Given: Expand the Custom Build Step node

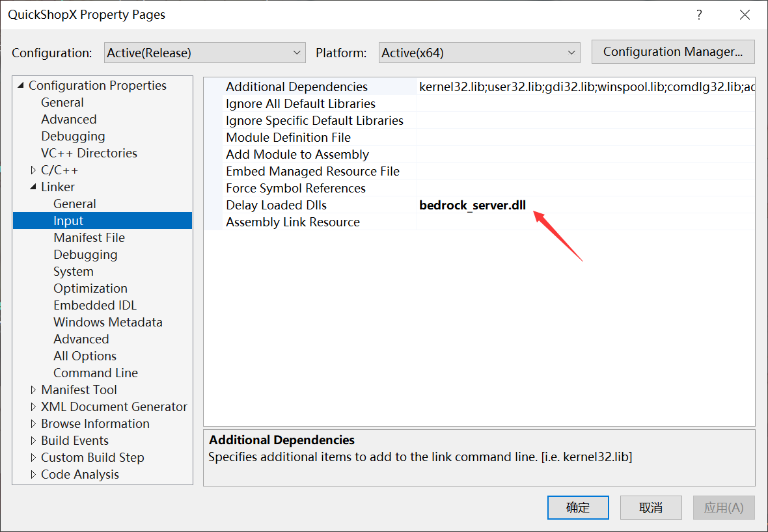Looking at the screenshot, I should tap(33, 457).
